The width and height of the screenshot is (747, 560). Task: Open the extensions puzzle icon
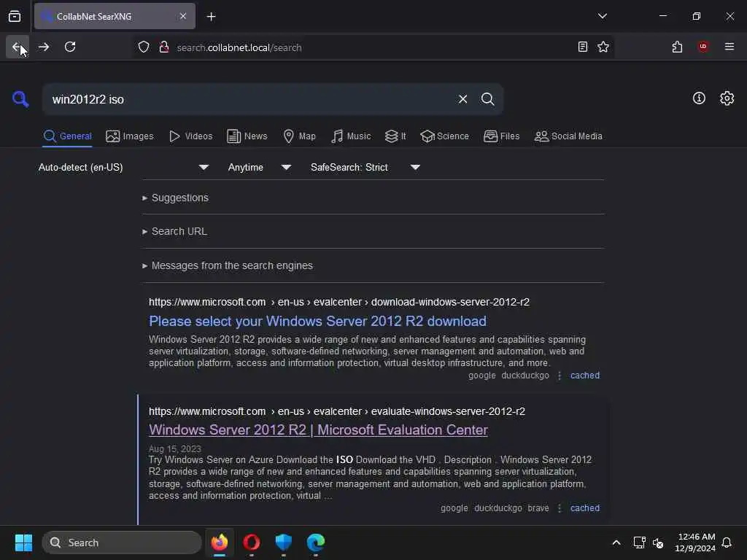tap(677, 47)
